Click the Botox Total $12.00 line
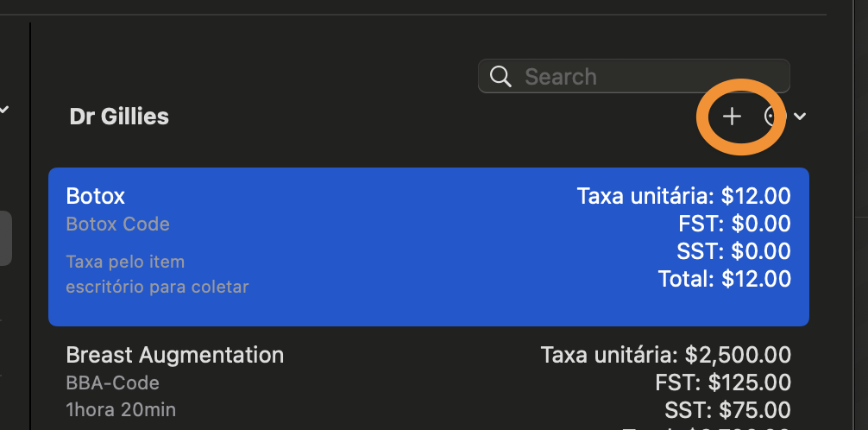This screenshot has width=868, height=430. click(725, 278)
